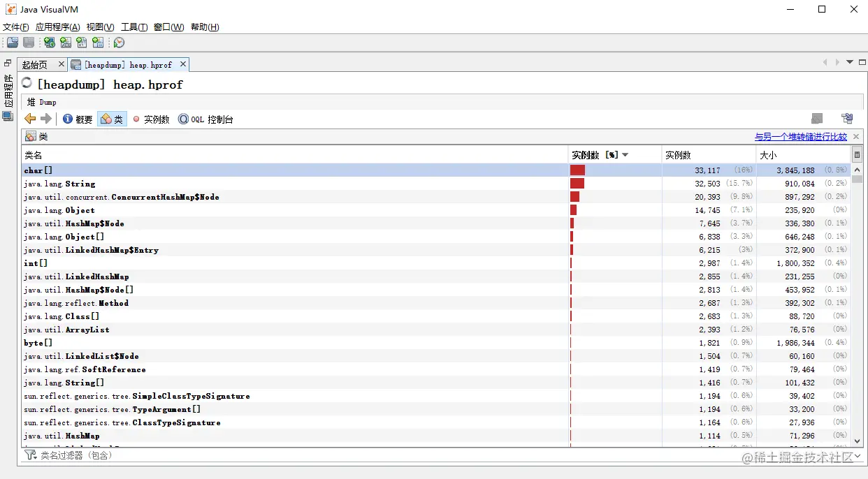Click the scroll tabs right arrow
Screen dimensions: 868x479
tap(837, 62)
